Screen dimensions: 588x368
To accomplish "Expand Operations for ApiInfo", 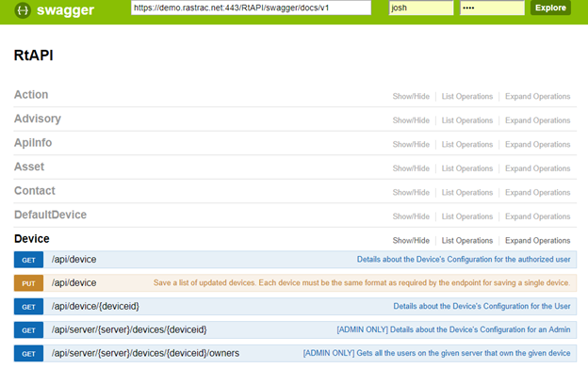I will pyautogui.click(x=538, y=145).
